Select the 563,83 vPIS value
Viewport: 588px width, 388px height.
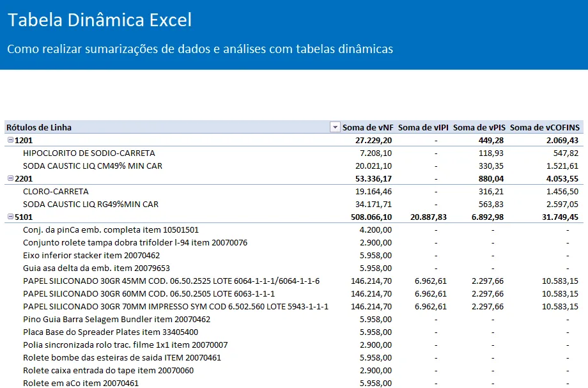point(491,205)
